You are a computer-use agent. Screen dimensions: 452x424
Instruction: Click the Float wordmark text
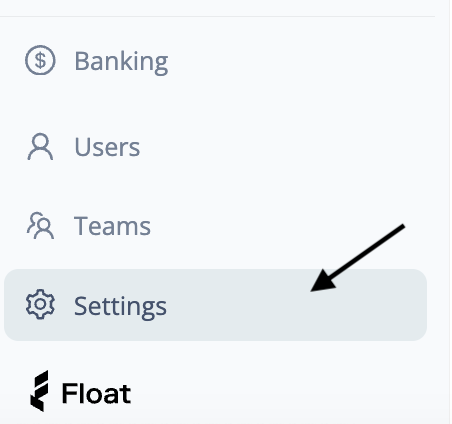tap(96, 394)
